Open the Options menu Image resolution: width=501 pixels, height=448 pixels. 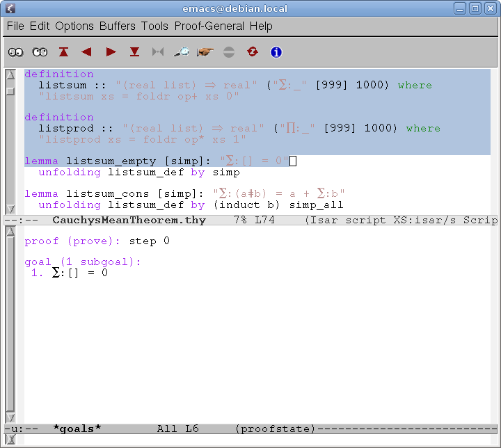(74, 26)
